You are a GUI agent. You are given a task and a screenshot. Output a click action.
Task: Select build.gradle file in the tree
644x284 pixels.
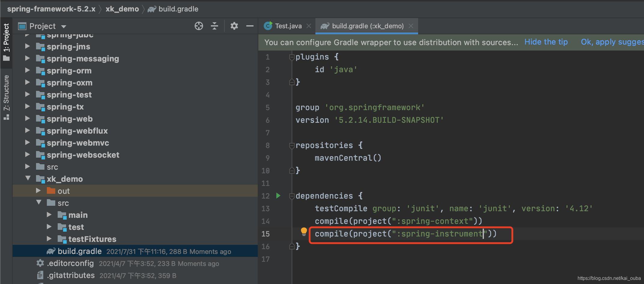coord(135,251)
